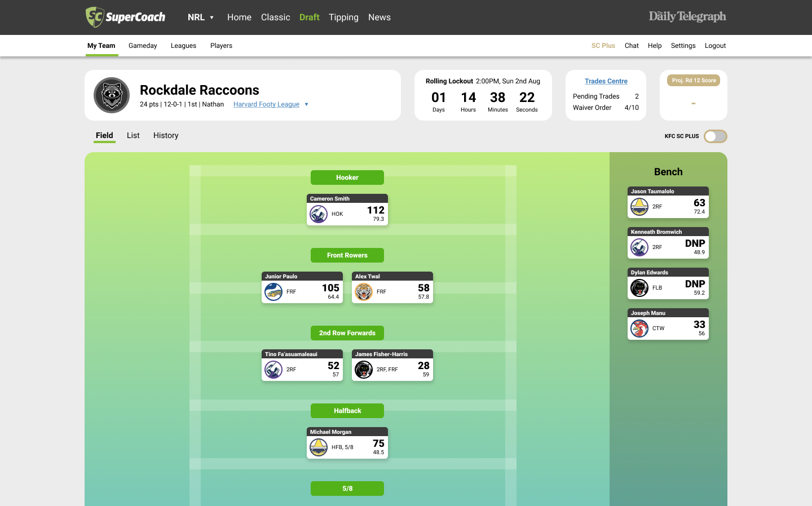Click Kenneth Bromwich's team logo on bench

[639, 247]
